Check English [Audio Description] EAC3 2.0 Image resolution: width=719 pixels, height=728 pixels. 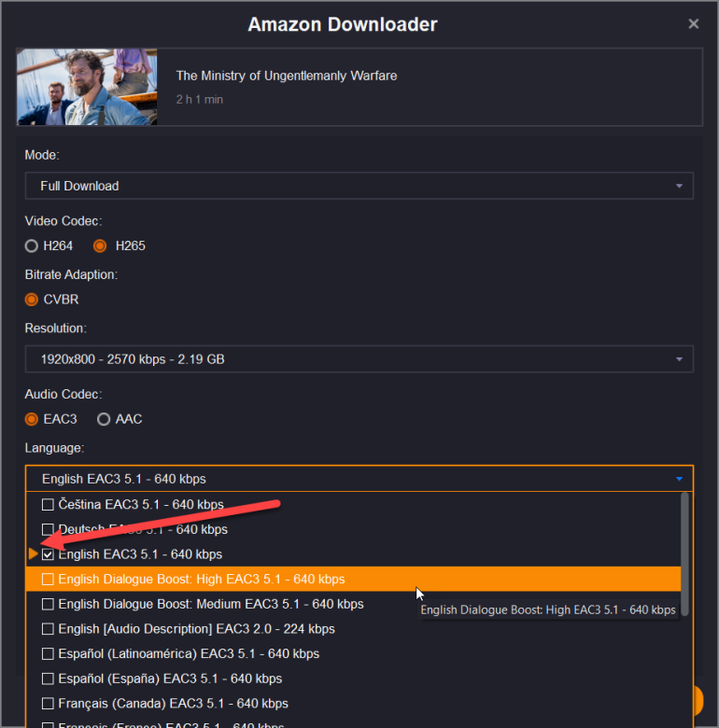48,629
